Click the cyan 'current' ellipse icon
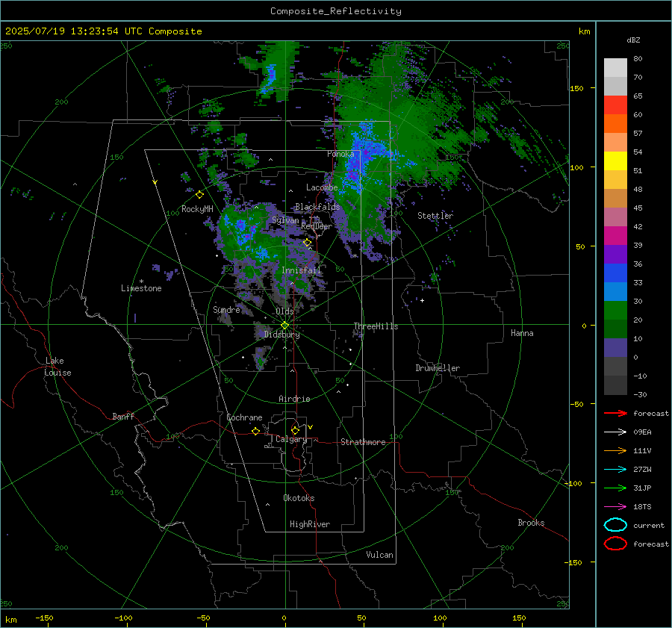Screen dimensions: 672x628 point(615,525)
